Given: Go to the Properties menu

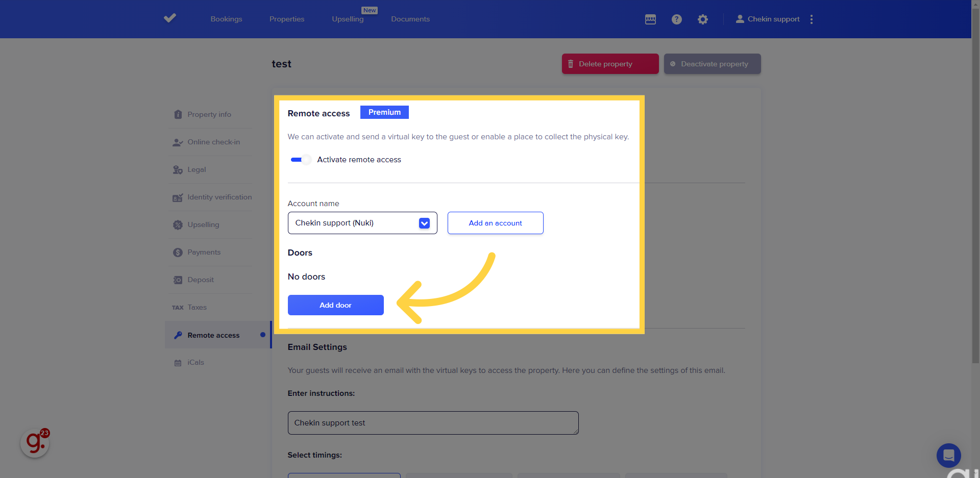Looking at the screenshot, I should click(286, 19).
